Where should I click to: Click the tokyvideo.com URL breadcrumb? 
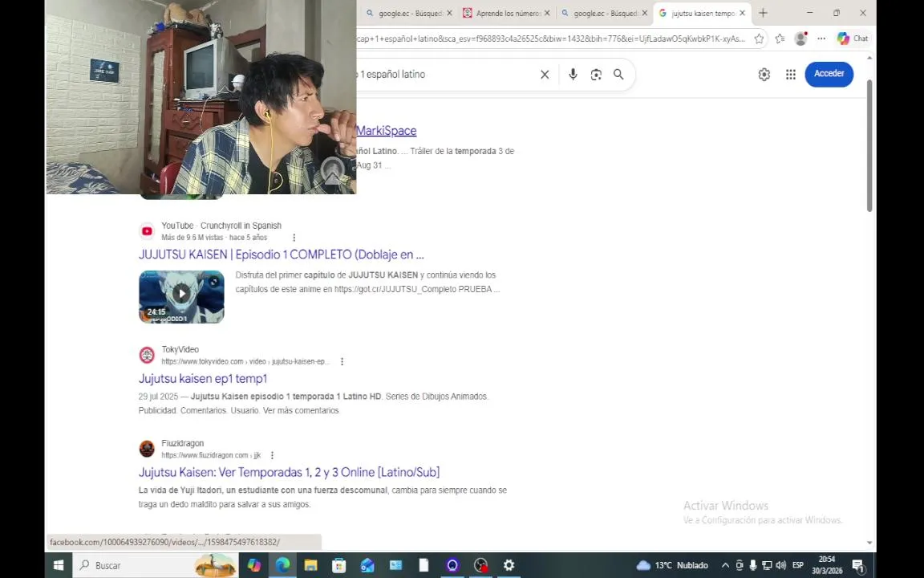[x=245, y=361]
